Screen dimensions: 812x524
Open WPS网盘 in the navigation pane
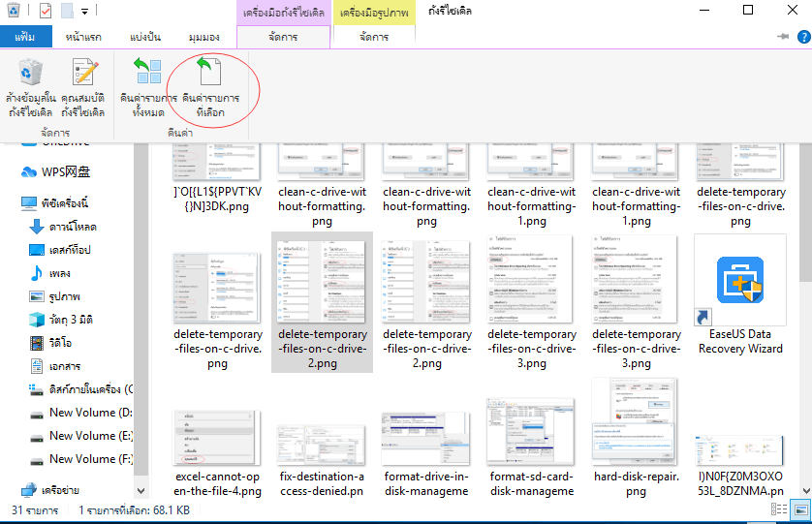tap(56, 171)
